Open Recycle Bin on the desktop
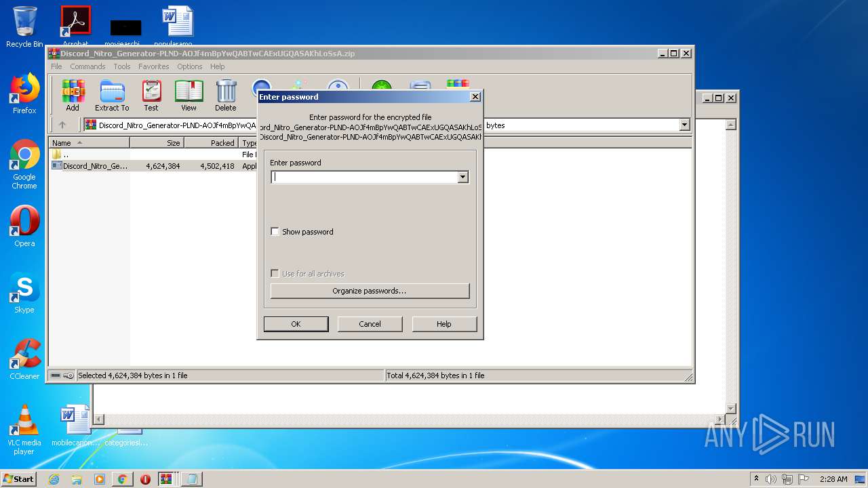Image resolution: width=868 pixels, height=488 pixels. point(24,27)
